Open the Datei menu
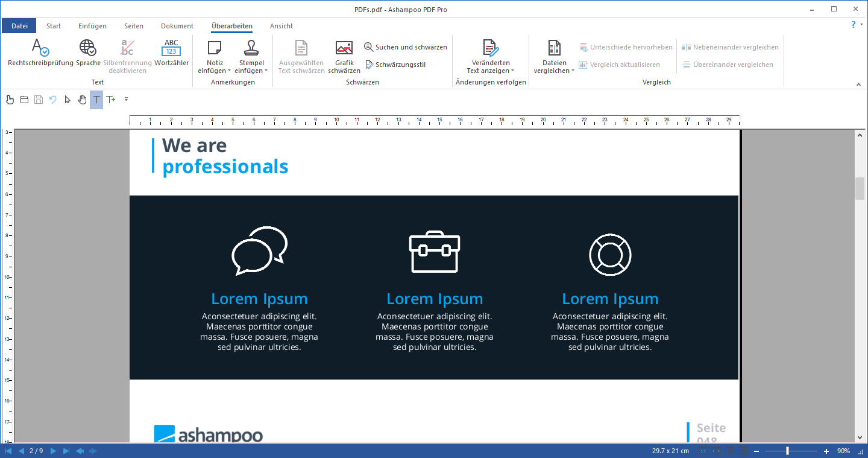The width and height of the screenshot is (868, 458). tap(19, 25)
